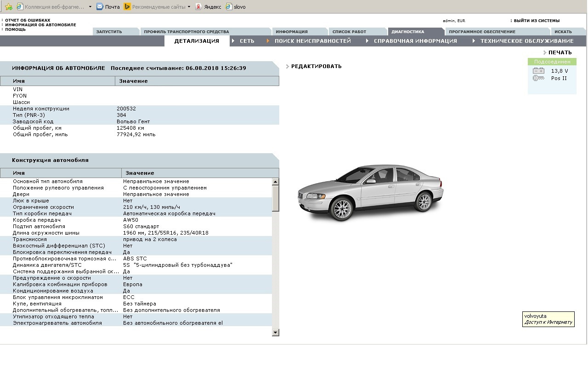Click the 125408 км mileage value
The image size is (588, 368).
[130, 128]
